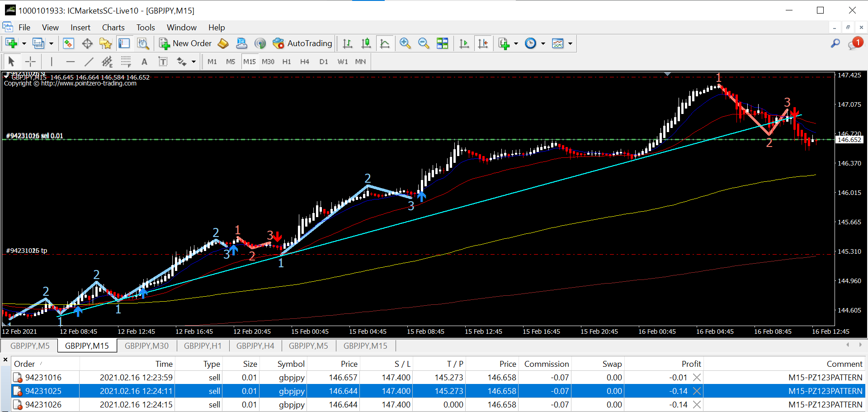
Task: Close the Terminal panel with X
Action: [5, 360]
